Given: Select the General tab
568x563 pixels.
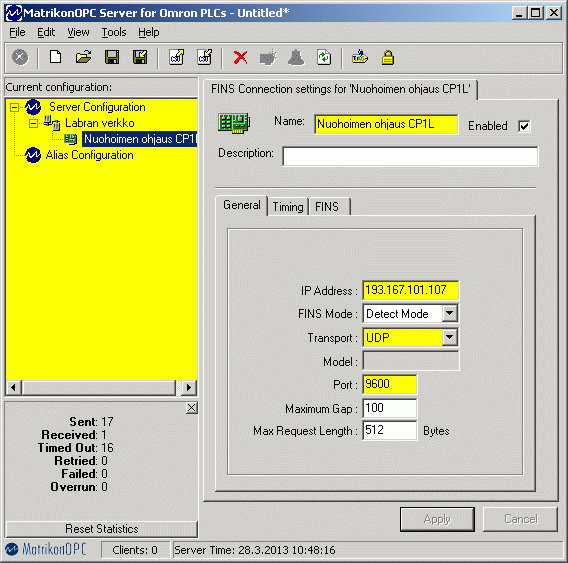Looking at the screenshot, I should click(242, 205).
